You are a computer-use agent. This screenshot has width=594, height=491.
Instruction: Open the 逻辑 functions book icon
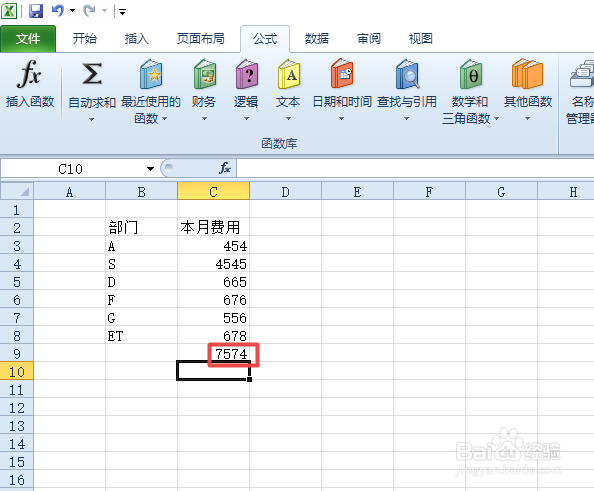click(247, 74)
